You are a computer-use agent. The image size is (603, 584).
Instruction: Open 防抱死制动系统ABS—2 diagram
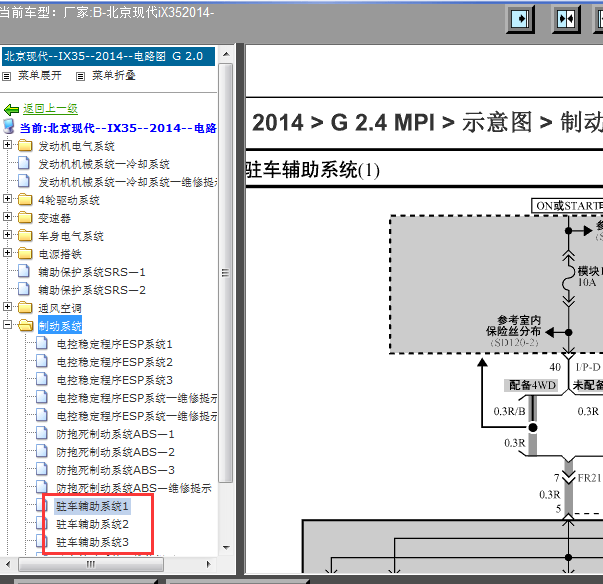click(x=115, y=452)
